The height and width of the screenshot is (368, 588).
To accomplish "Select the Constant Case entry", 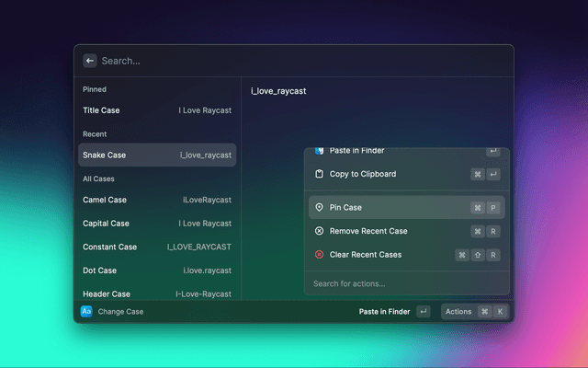I will click(157, 247).
